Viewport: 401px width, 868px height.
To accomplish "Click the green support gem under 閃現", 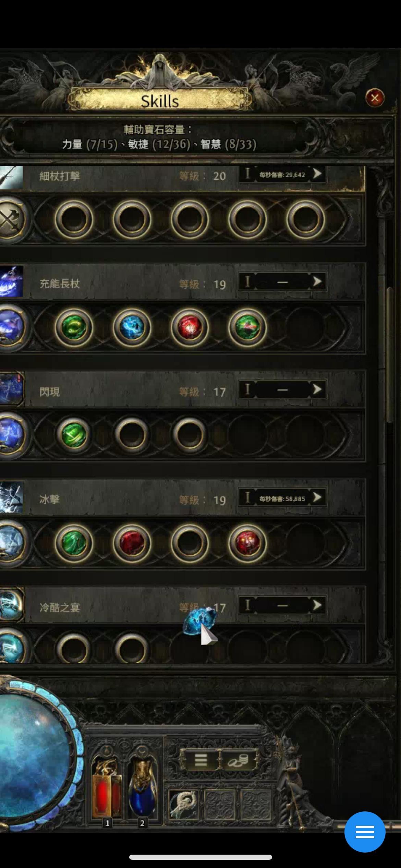I will 74,435.
